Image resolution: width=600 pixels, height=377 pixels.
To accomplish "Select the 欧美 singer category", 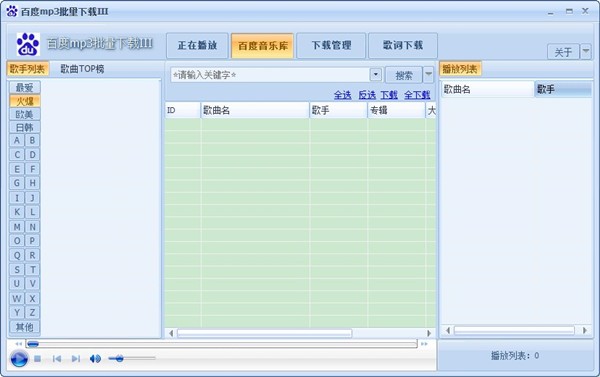I will [x=24, y=114].
